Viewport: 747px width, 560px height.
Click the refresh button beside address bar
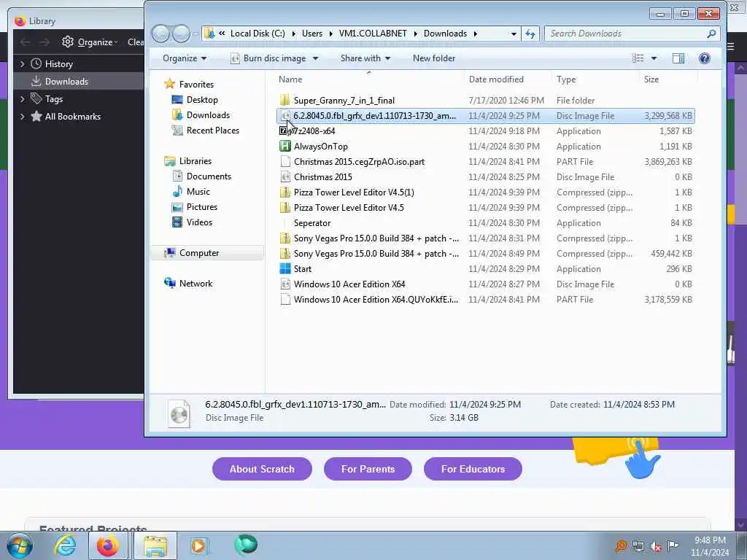pyautogui.click(x=530, y=34)
